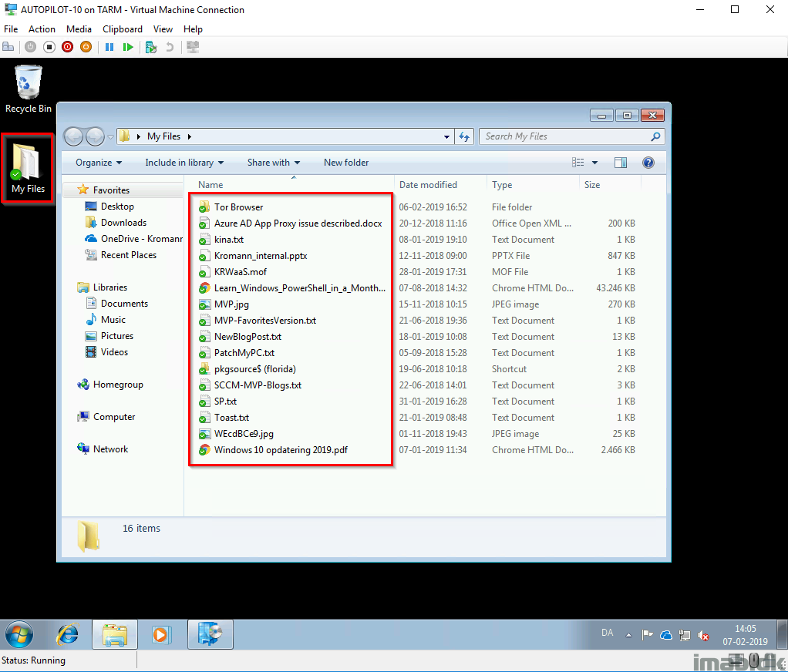
Task: Click My Files in the address breadcrumb
Action: 163,136
